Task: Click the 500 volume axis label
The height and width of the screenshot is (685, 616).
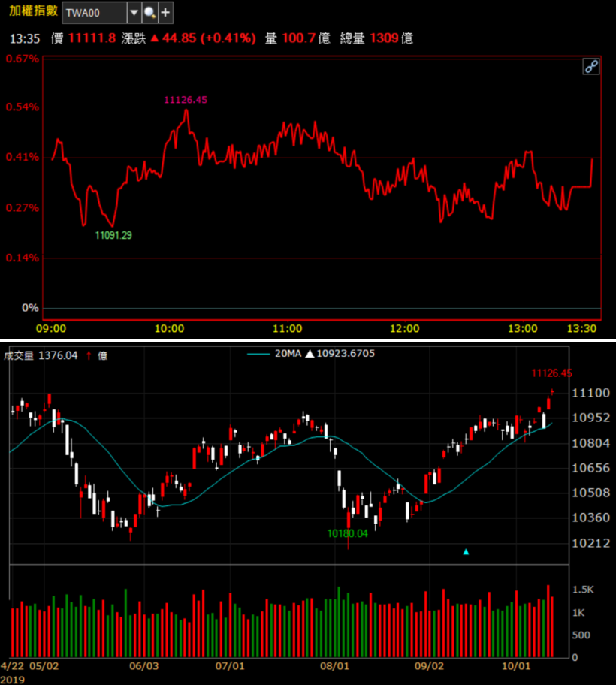Action: [581, 635]
